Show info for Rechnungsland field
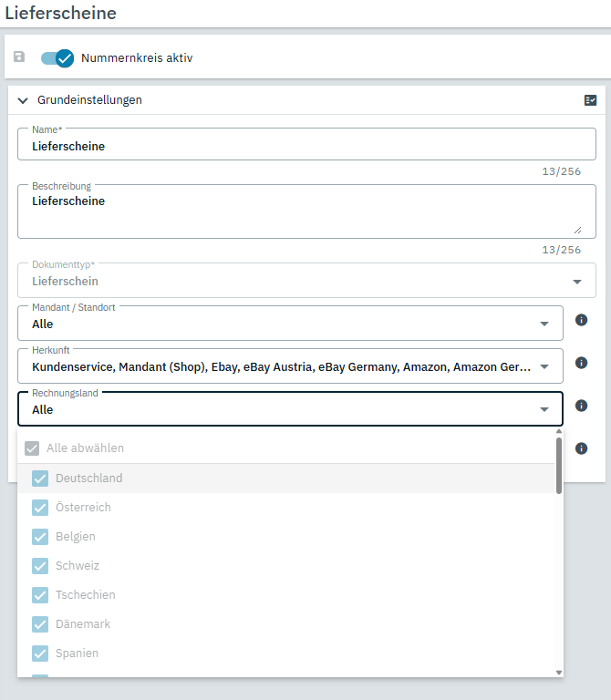 [x=581, y=406]
